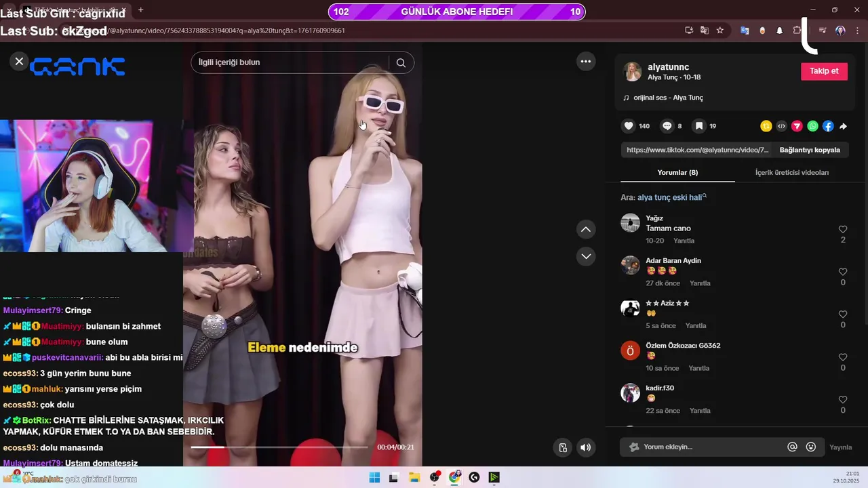Mute the video with speaker icon
Image resolution: width=868 pixels, height=488 pixels.
[x=586, y=447]
